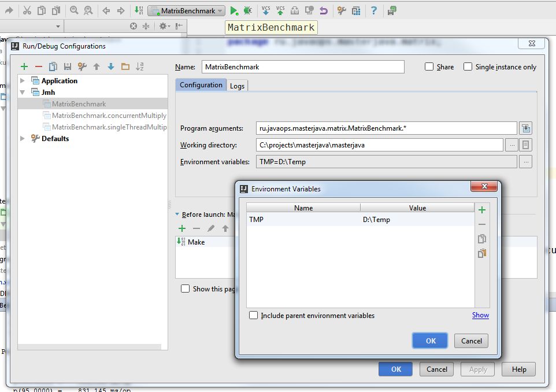Click Help button in Run/Debug Configurations

click(x=519, y=369)
